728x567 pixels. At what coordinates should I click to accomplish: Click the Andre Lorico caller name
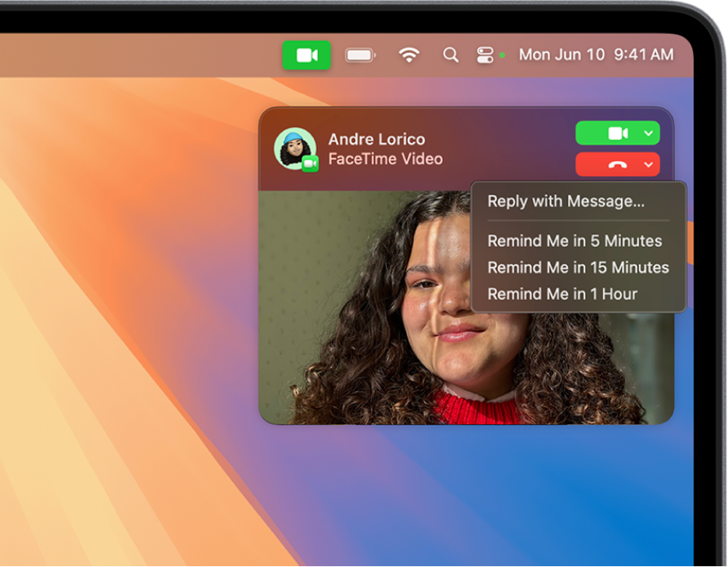(376, 139)
